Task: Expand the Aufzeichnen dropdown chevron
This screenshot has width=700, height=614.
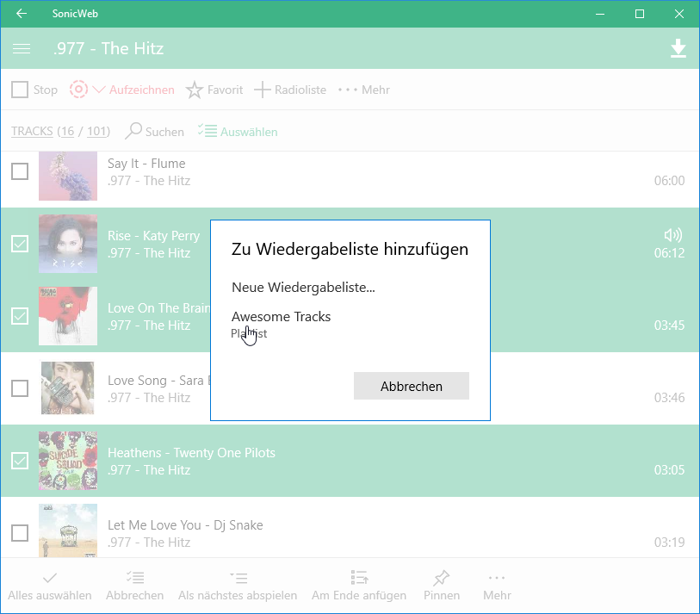Action: point(99,90)
